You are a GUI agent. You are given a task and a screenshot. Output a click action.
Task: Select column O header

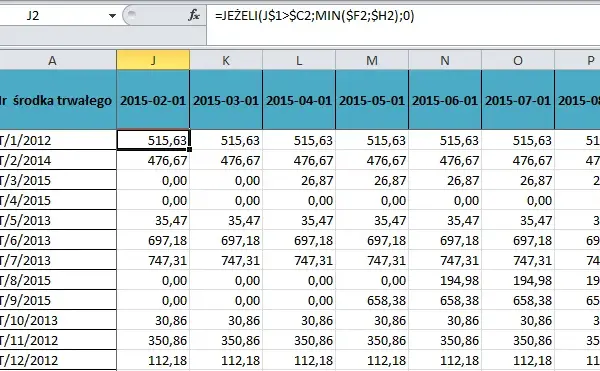pyautogui.click(x=518, y=60)
